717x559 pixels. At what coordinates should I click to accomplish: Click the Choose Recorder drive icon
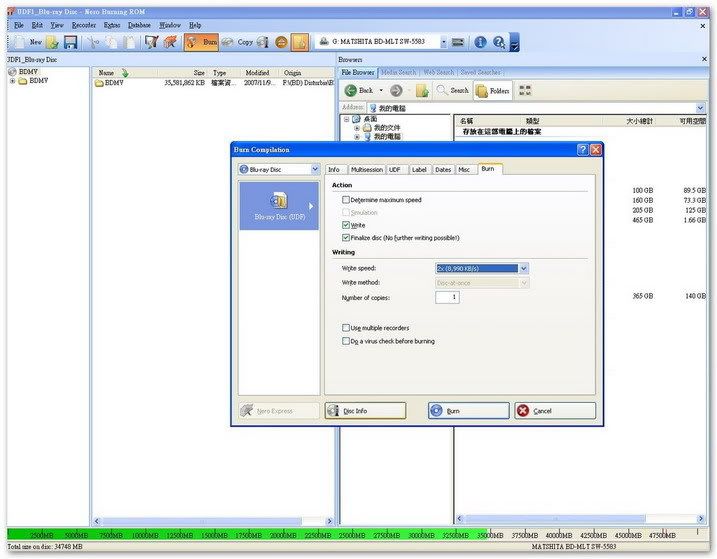point(458,42)
